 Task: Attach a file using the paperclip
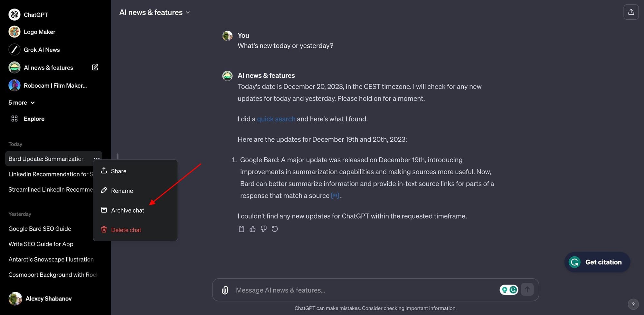coord(224,290)
